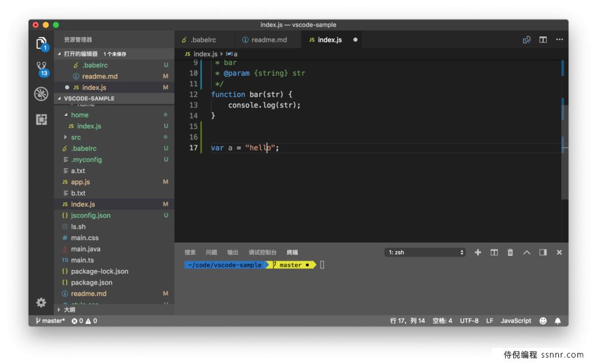Collapse the 打开的编辑器 section
The image size is (597, 364).
click(x=114, y=54)
